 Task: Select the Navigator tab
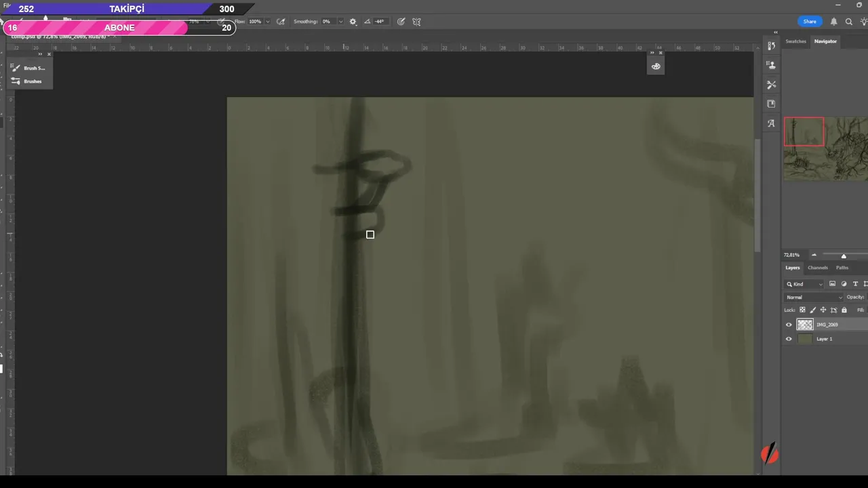click(x=825, y=41)
